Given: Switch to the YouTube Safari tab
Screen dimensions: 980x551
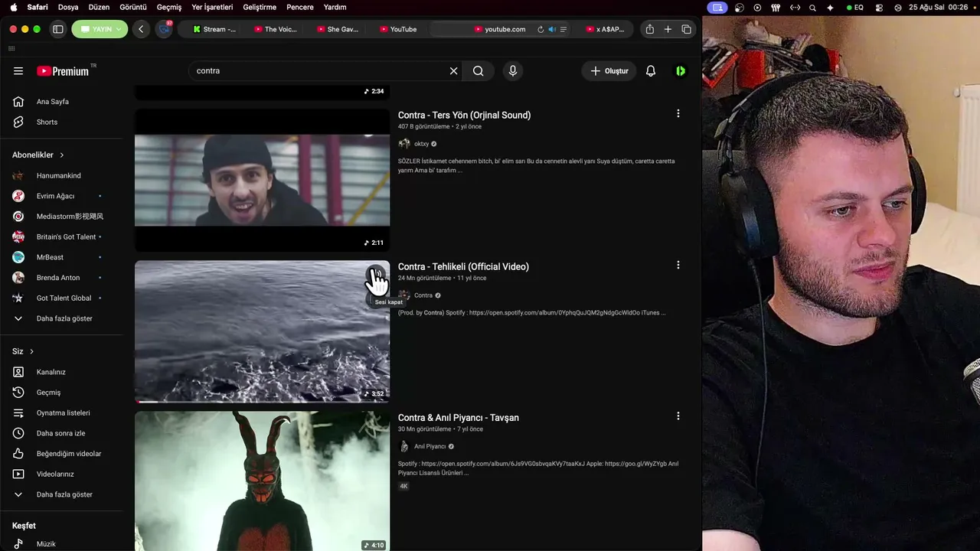Looking at the screenshot, I should (398, 29).
